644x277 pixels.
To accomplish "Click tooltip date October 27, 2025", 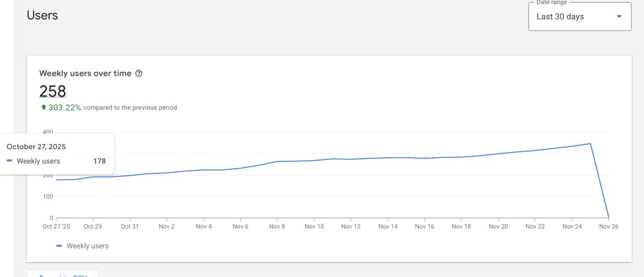I will (36, 147).
